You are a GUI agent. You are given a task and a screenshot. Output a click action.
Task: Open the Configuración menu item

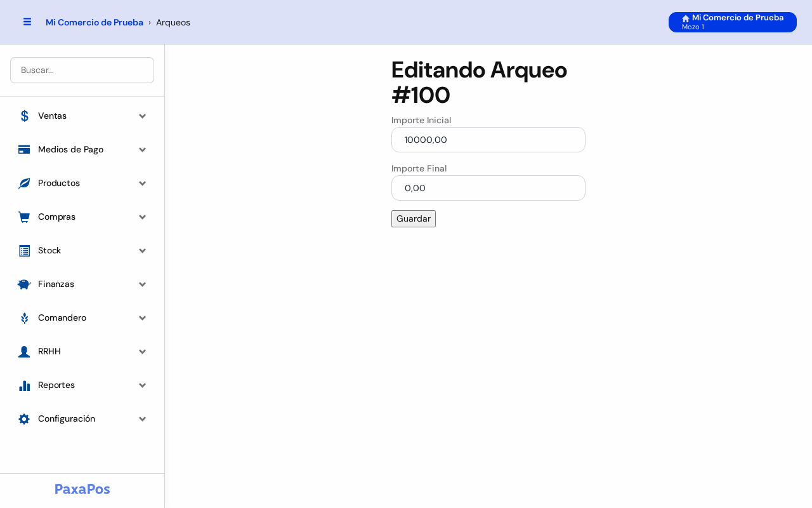(x=82, y=418)
